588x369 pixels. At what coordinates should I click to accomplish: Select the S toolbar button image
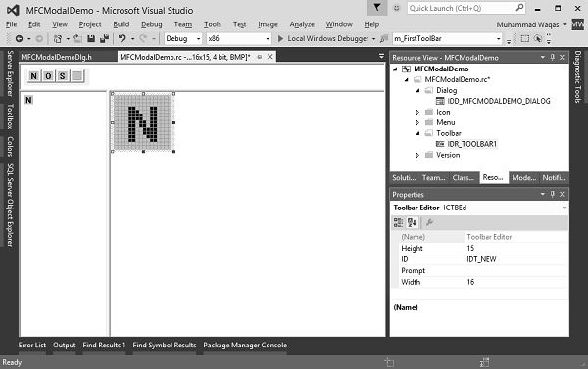point(63,76)
